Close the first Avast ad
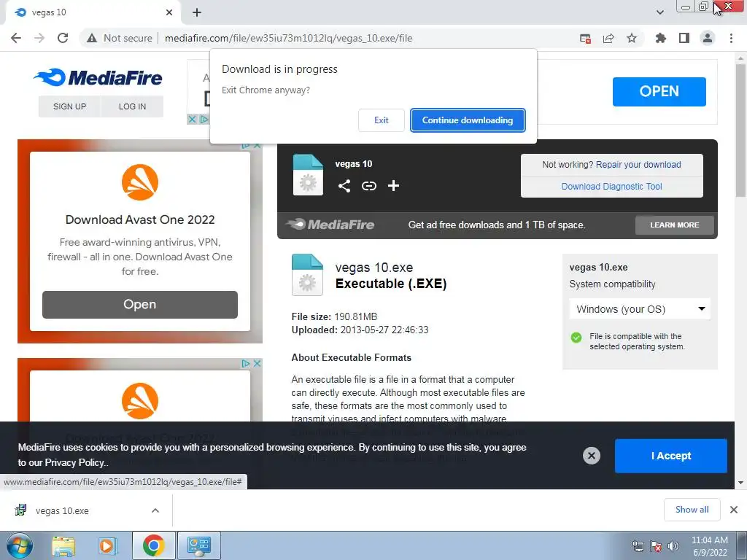 [258, 145]
